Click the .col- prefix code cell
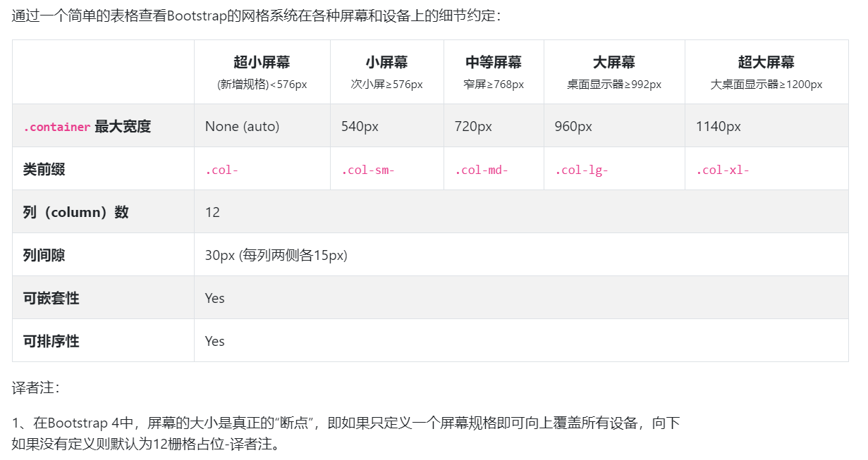The height and width of the screenshot is (460, 868). pos(222,170)
